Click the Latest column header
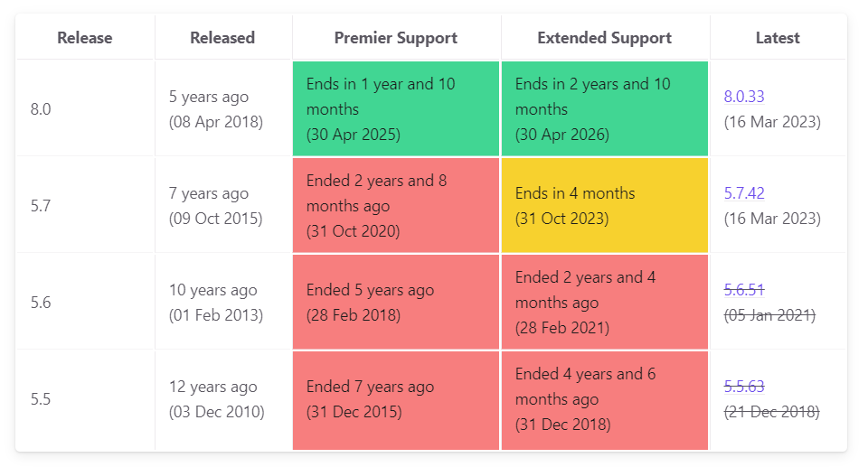The image size is (868, 467). pyautogui.click(x=778, y=38)
